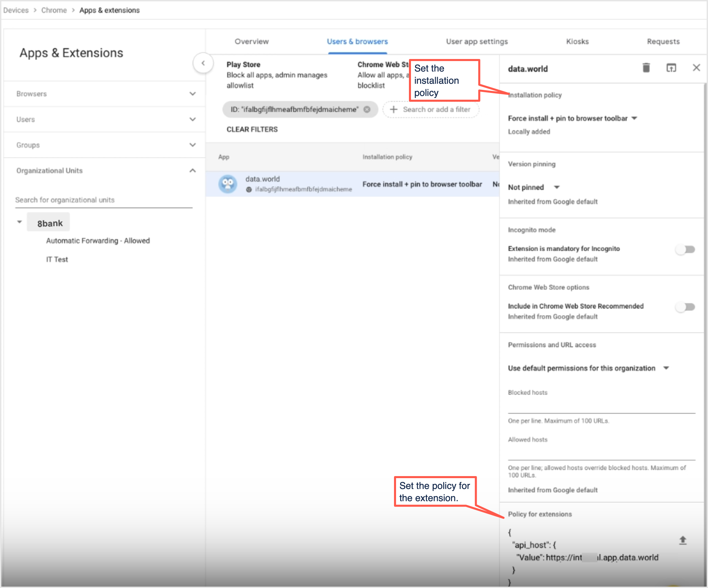Screen dimensions: 708x588
Task: Click the Policy for extensions JSON text
Action: (583, 557)
